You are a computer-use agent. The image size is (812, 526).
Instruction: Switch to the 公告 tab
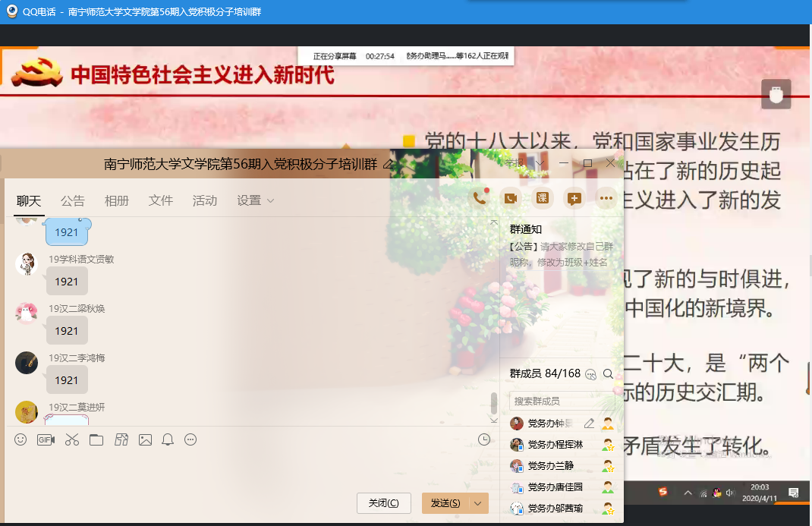click(x=73, y=200)
